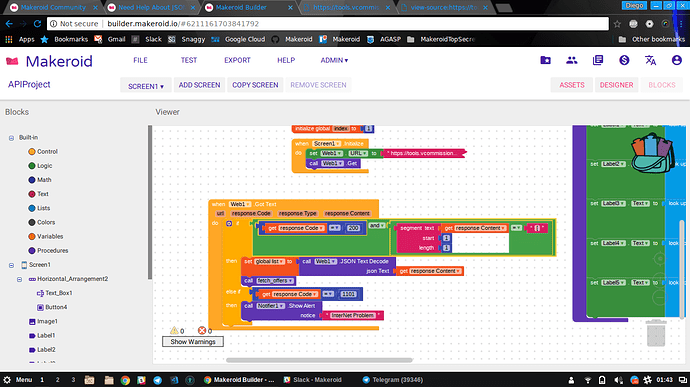Collapse the Screen1 tree node

point(11,265)
